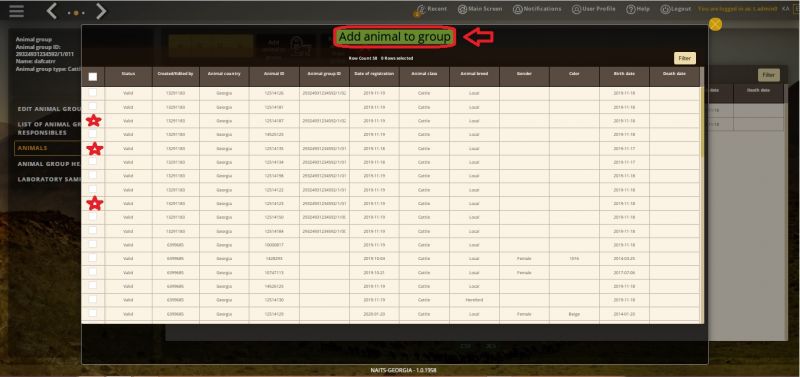The width and height of the screenshot is (800, 377).
Task: Sort by the Status column
Action: [128, 77]
